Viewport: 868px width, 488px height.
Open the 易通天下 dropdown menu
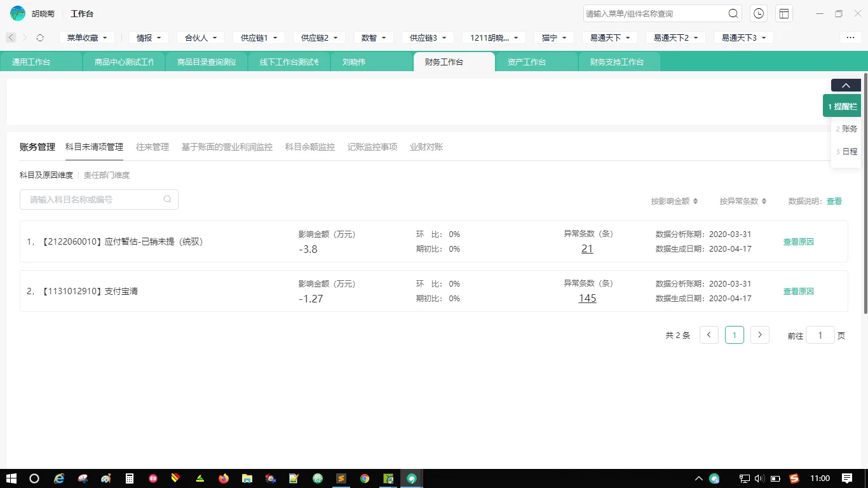pyautogui.click(x=609, y=37)
